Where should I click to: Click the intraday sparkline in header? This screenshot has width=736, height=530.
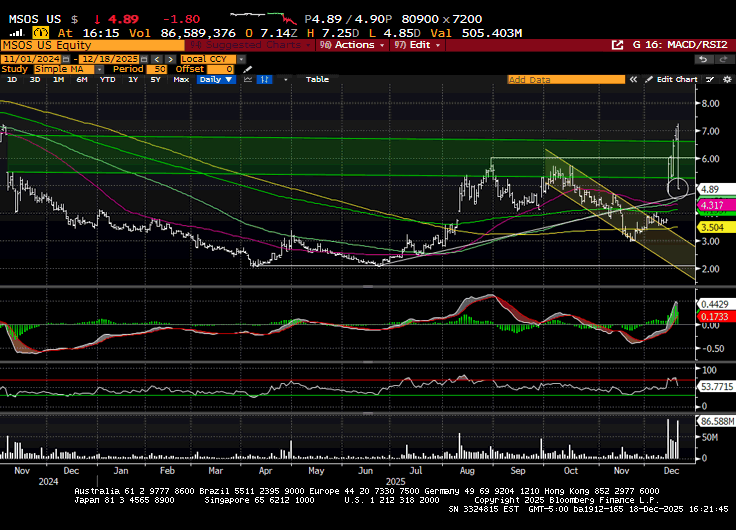pos(263,18)
